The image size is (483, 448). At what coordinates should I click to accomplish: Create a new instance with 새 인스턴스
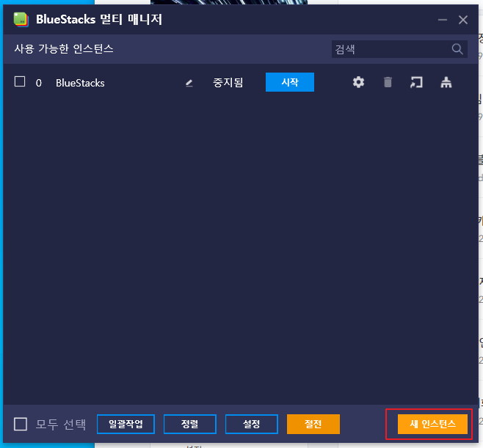coord(432,424)
